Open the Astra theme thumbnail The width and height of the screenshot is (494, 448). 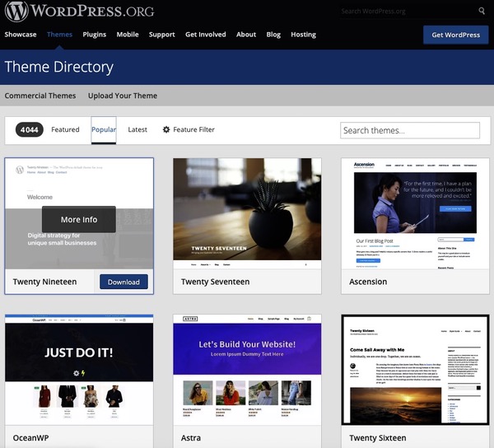pos(247,370)
